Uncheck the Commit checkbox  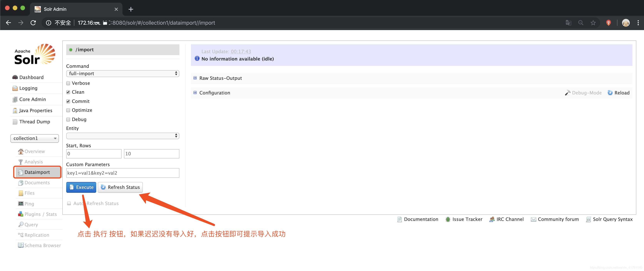click(68, 101)
